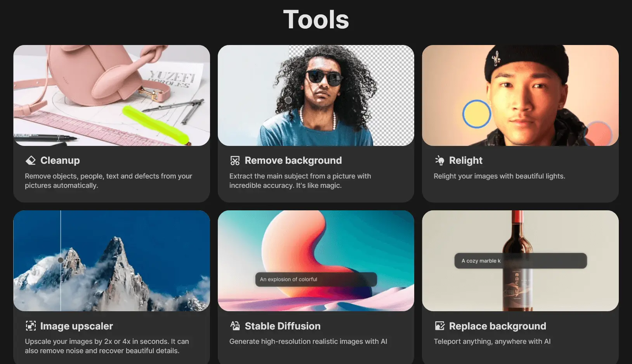
Task: Open the Cleanup tool title
Action: click(x=60, y=160)
